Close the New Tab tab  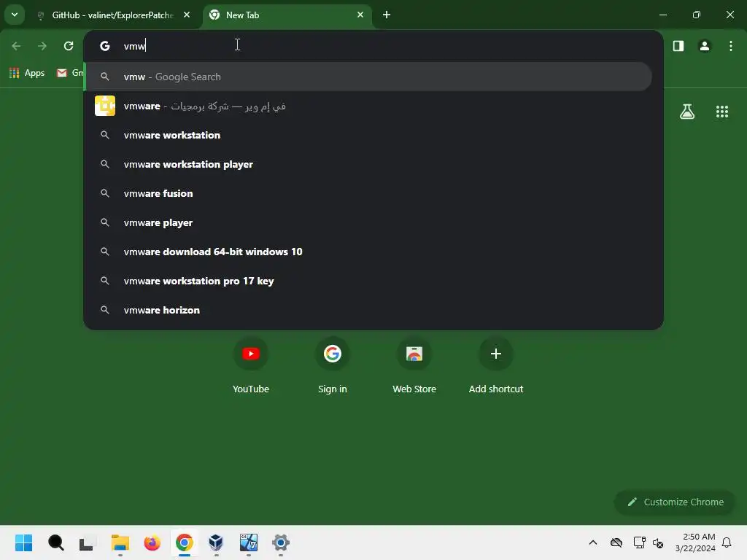point(360,15)
